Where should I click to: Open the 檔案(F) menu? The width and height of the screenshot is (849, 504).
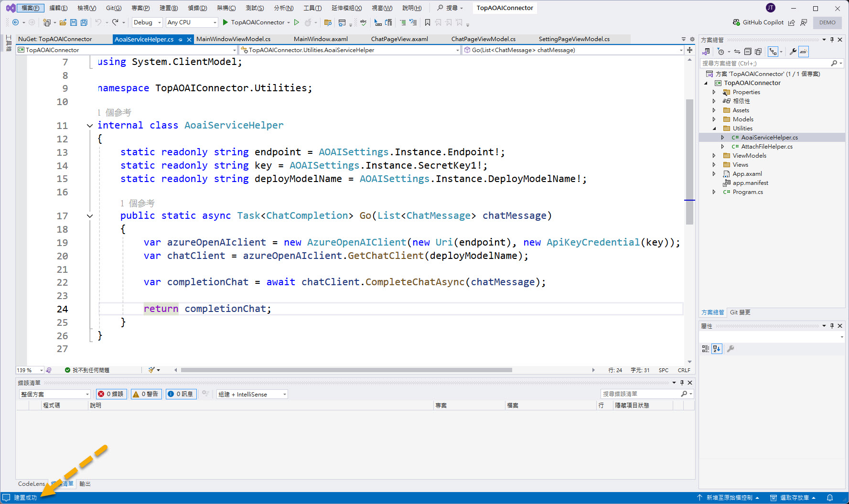31,8
